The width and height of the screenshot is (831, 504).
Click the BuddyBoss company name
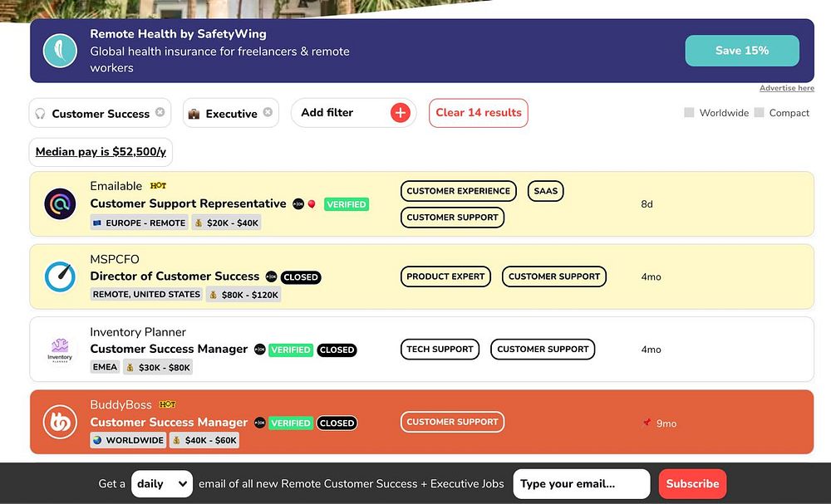pos(120,404)
